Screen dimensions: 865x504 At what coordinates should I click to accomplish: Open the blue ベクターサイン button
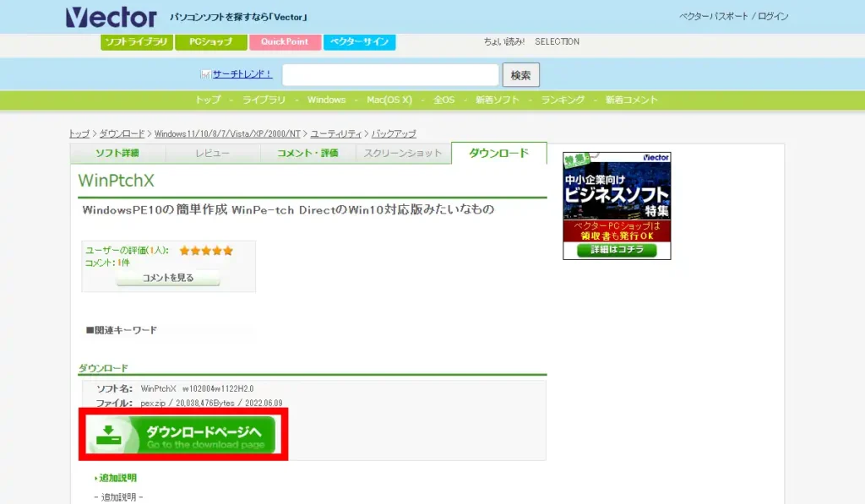tap(359, 41)
